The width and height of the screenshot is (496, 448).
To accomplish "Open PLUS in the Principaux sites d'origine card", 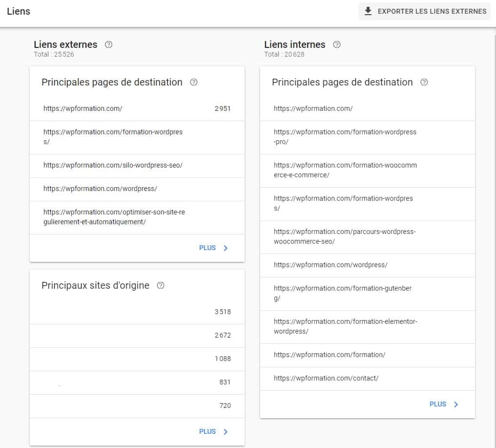I will (207, 431).
